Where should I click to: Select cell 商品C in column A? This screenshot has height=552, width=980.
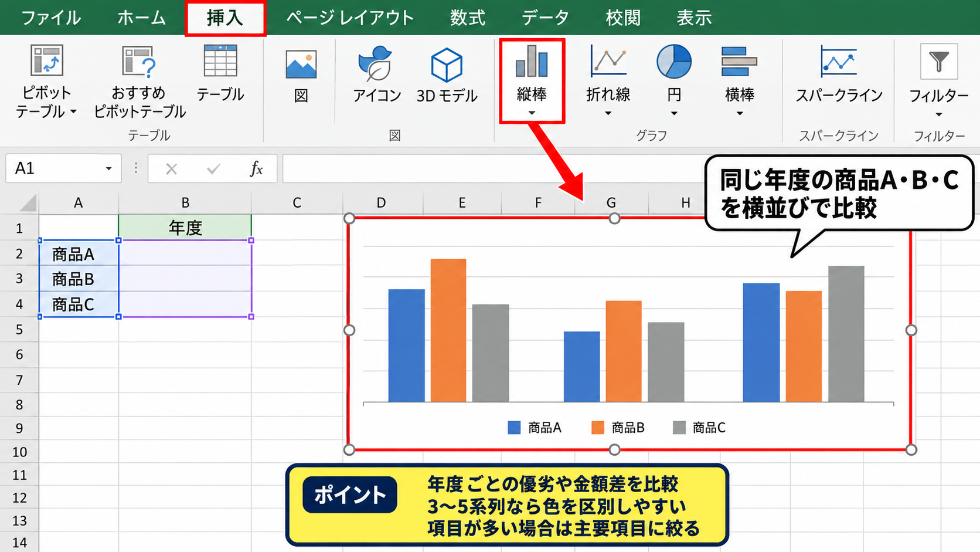[x=79, y=304]
